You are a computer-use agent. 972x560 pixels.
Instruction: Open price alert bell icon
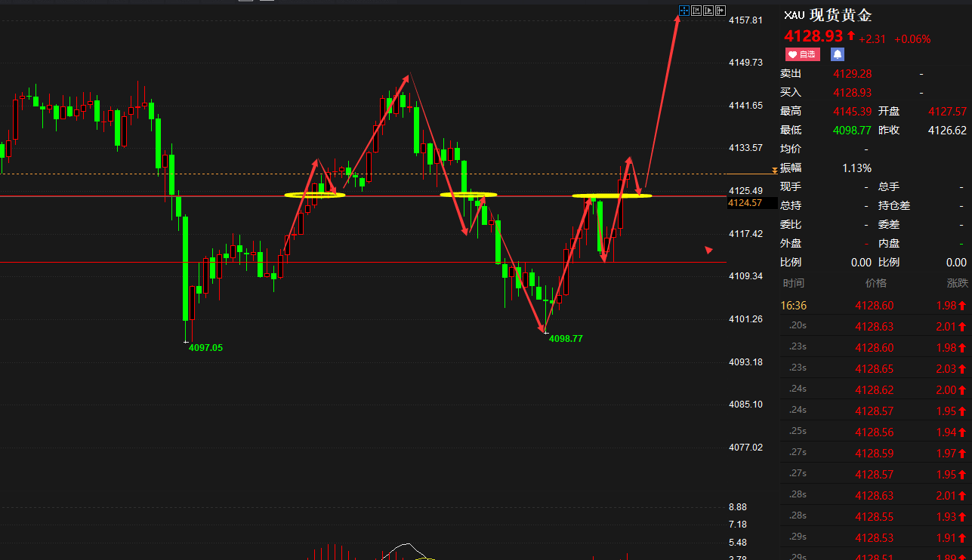tap(837, 54)
